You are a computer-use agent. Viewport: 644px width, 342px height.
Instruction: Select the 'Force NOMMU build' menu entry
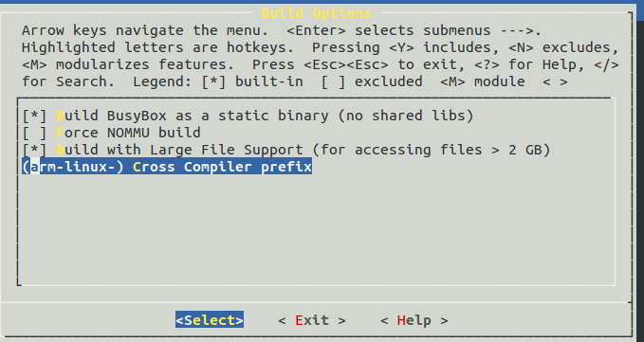click(111, 133)
